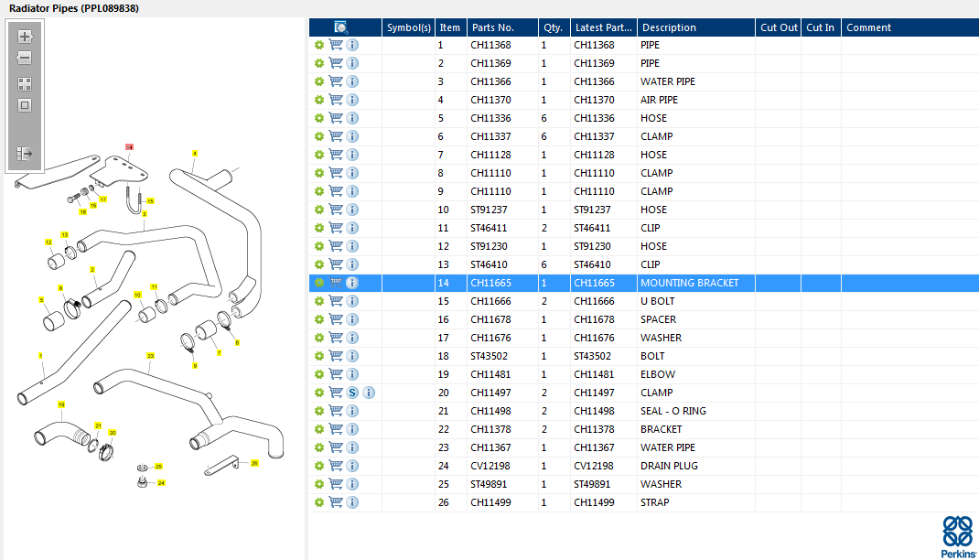
Task: Select the ELBOW row with part CH11481
Action: tap(658, 374)
